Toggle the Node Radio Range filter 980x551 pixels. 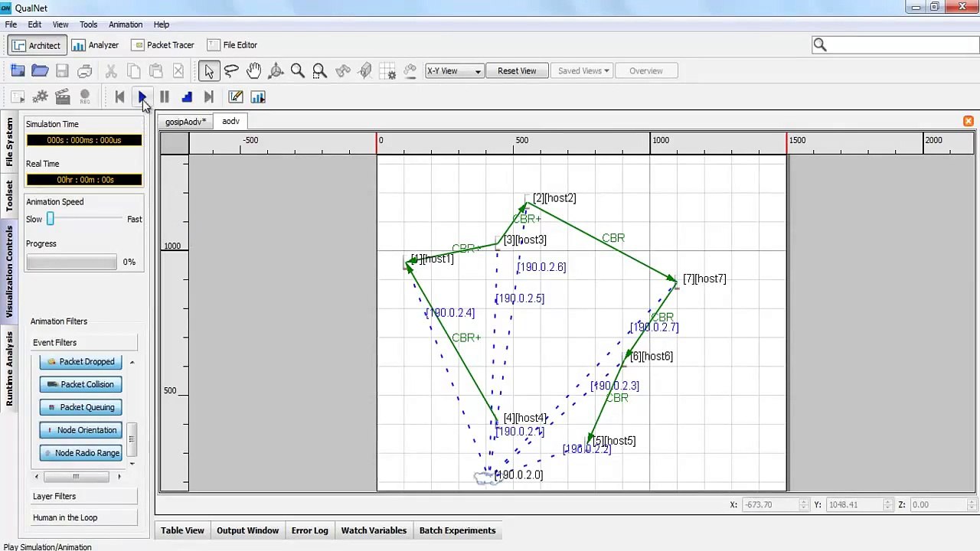80,453
